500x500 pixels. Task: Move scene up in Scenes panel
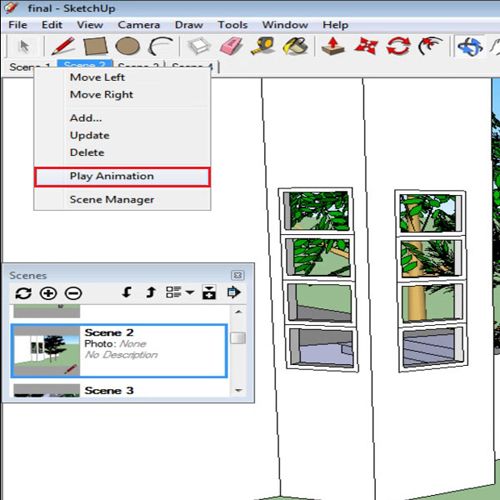(151, 293)
